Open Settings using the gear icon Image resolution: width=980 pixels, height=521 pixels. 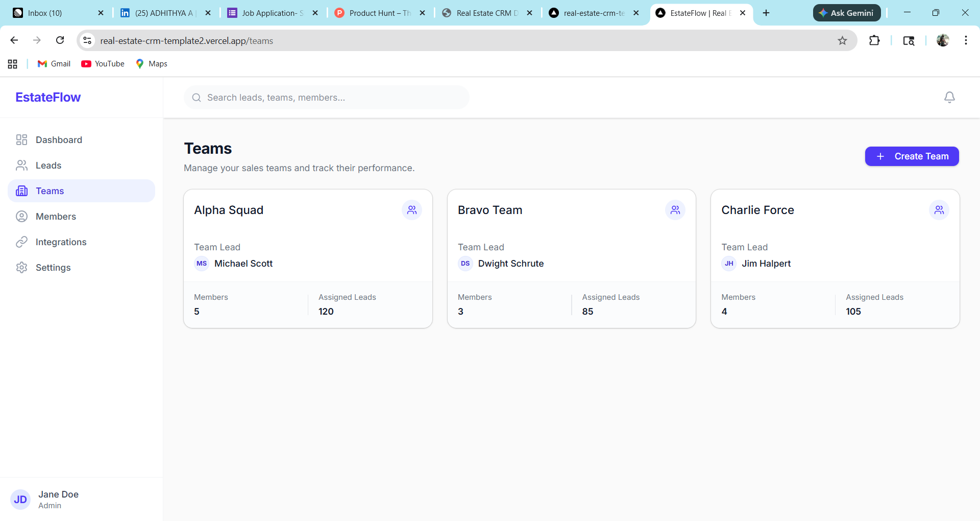(21, 267)
